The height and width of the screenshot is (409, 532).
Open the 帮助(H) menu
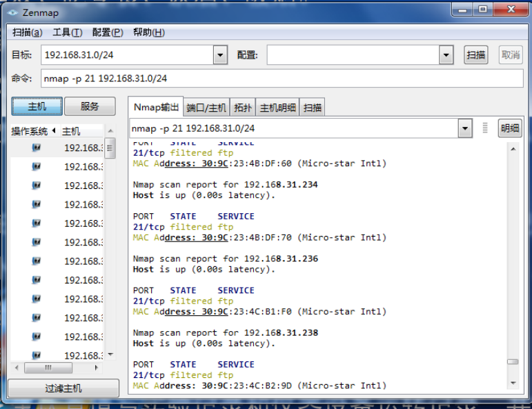tap(149, 32)
